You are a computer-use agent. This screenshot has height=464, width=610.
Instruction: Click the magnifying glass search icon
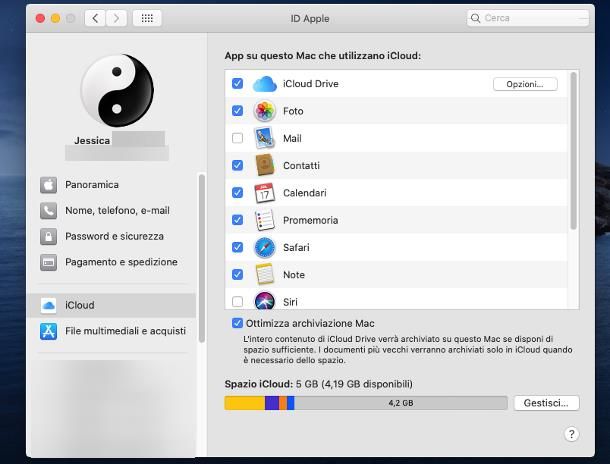[x=475, y=18]
